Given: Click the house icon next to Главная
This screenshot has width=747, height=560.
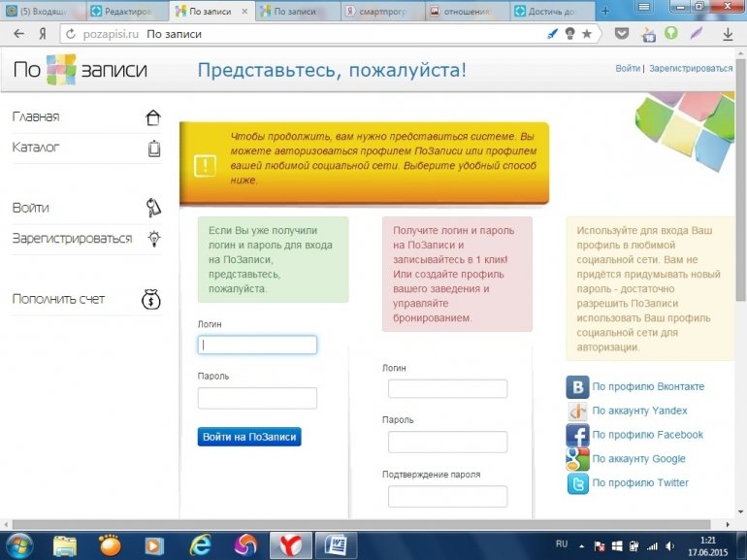Looking at the screenshot, I should pos(152,117).
